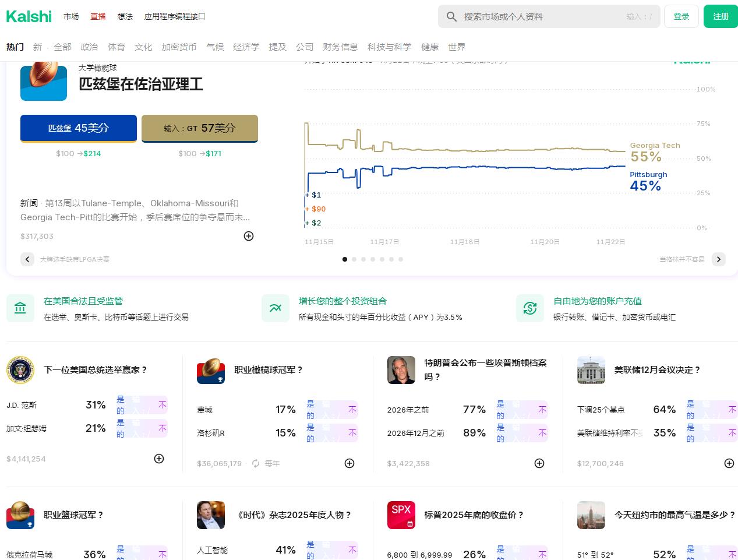738x560 pixels.
Task: Jump to the second carousel dot
Action: point(354,259)
